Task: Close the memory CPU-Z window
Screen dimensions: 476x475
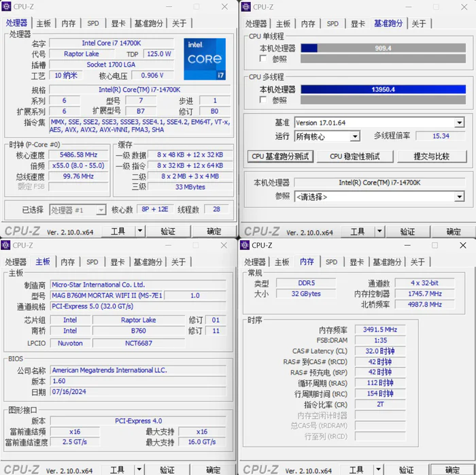Action: point(462,245)
